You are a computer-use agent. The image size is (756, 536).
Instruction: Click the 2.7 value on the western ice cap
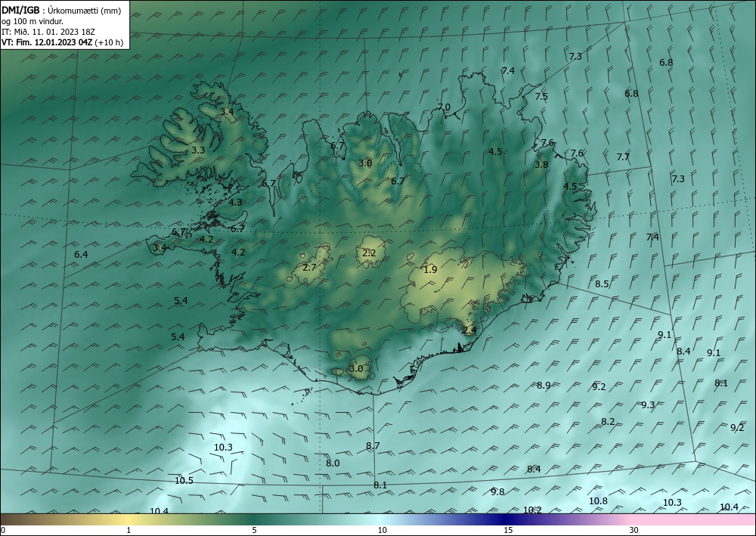tap(309, 267)
